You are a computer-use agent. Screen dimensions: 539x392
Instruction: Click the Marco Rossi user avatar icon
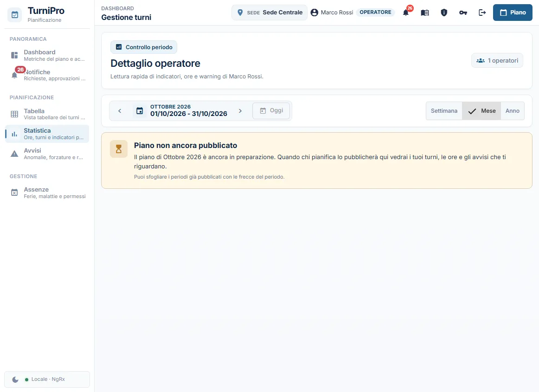click(314, 13)
